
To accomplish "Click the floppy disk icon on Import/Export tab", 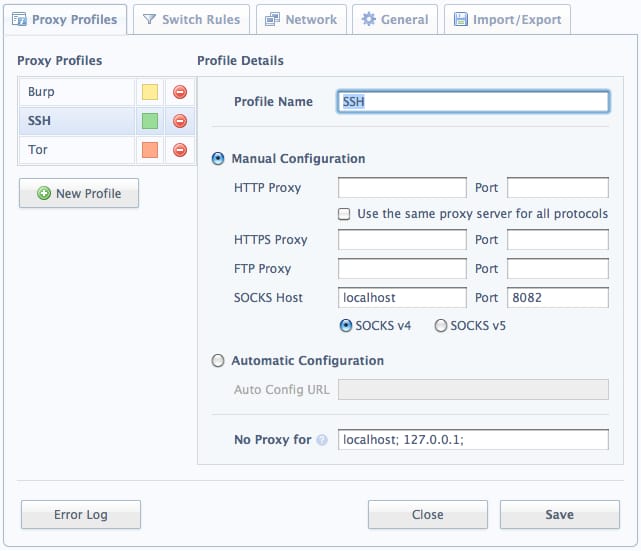I will click(461, 19).
